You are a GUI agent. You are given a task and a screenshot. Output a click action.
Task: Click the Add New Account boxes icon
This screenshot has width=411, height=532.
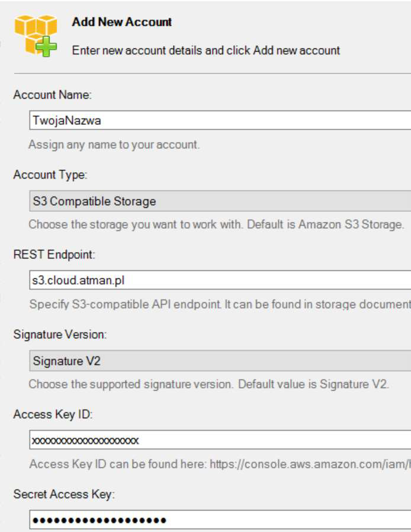(36, 33)
